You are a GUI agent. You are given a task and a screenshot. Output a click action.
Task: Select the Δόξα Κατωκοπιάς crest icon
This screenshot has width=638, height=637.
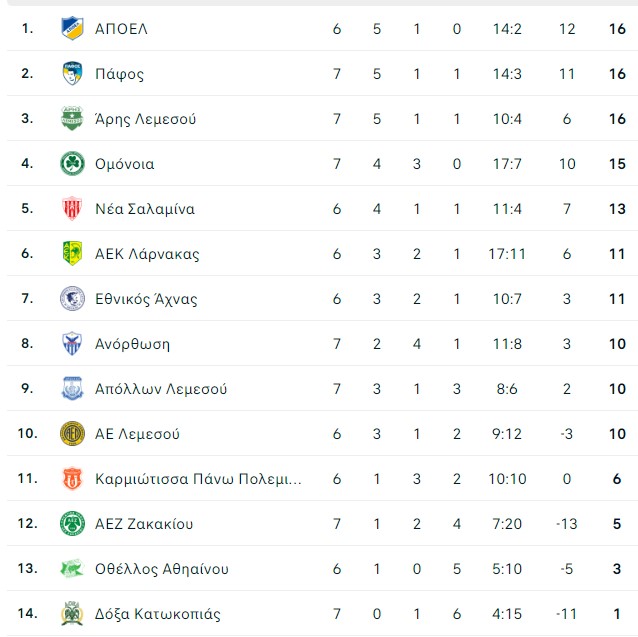(x=72, y=614)
